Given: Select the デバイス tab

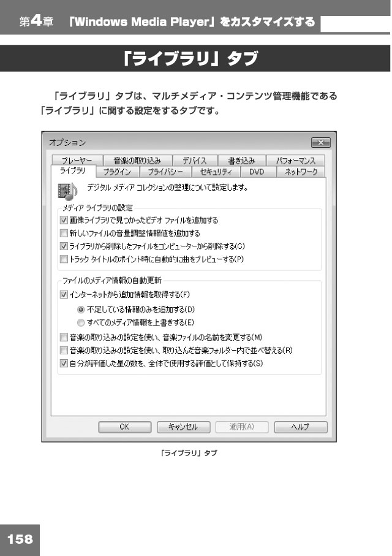Looking at the screenshot, I should [195, 161].
